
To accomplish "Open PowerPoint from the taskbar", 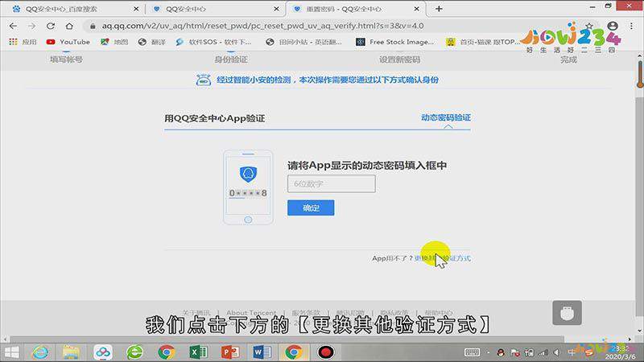I will click(230, 352).
